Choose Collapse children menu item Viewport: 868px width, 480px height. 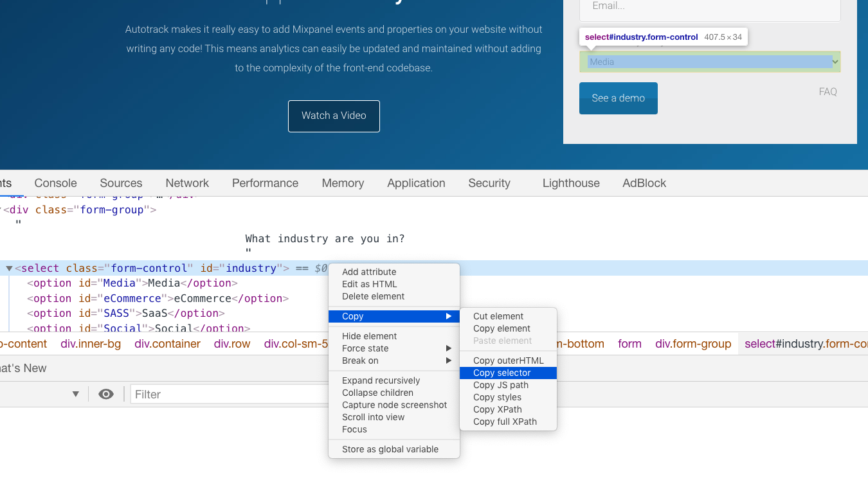tap(394, 393)
